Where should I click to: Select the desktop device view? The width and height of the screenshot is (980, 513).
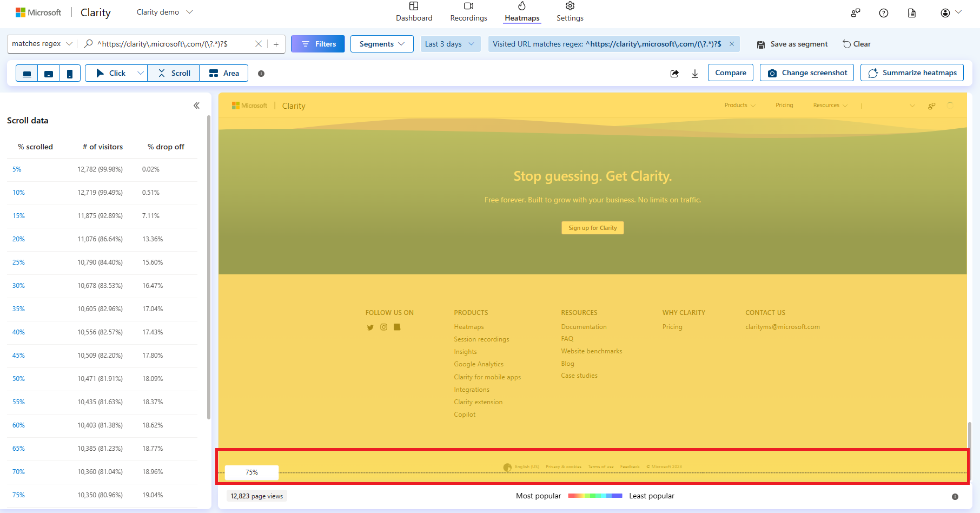click(x=27, y=74)
